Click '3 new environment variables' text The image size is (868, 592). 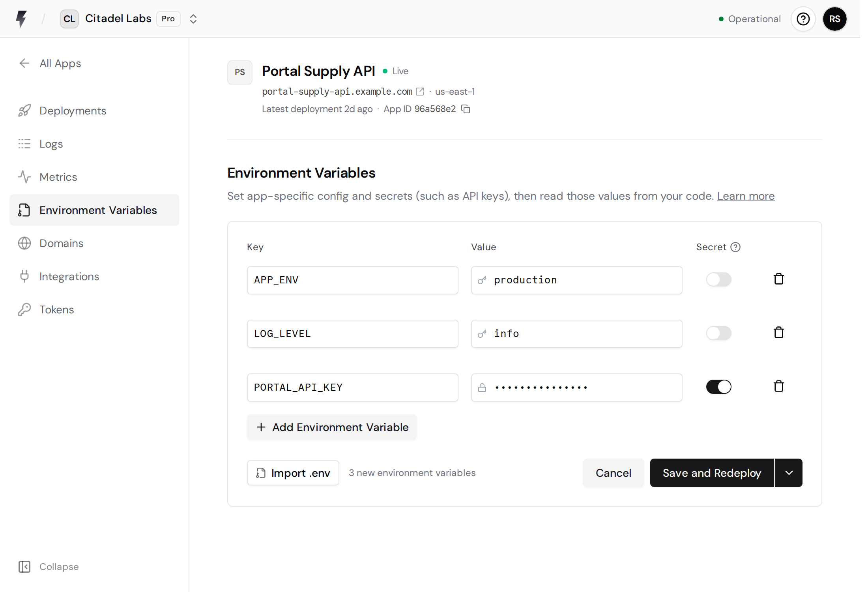coord(412,473)
